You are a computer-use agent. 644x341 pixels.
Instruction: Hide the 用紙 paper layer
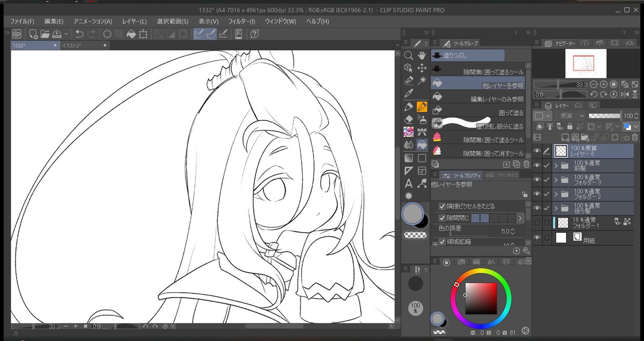coord(537,237)
